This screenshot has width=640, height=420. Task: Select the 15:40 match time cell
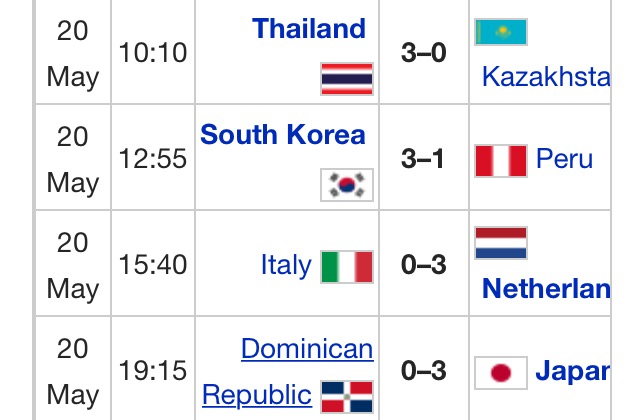153,264
